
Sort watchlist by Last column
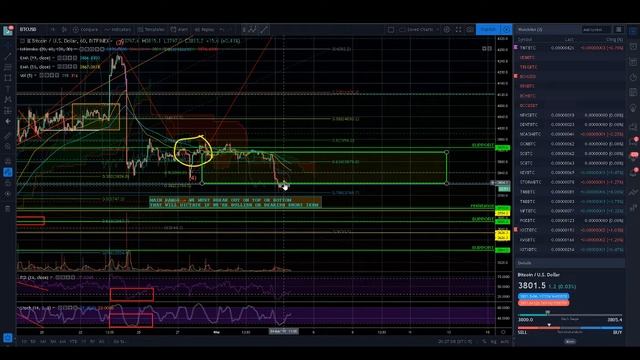coord(569,40)
